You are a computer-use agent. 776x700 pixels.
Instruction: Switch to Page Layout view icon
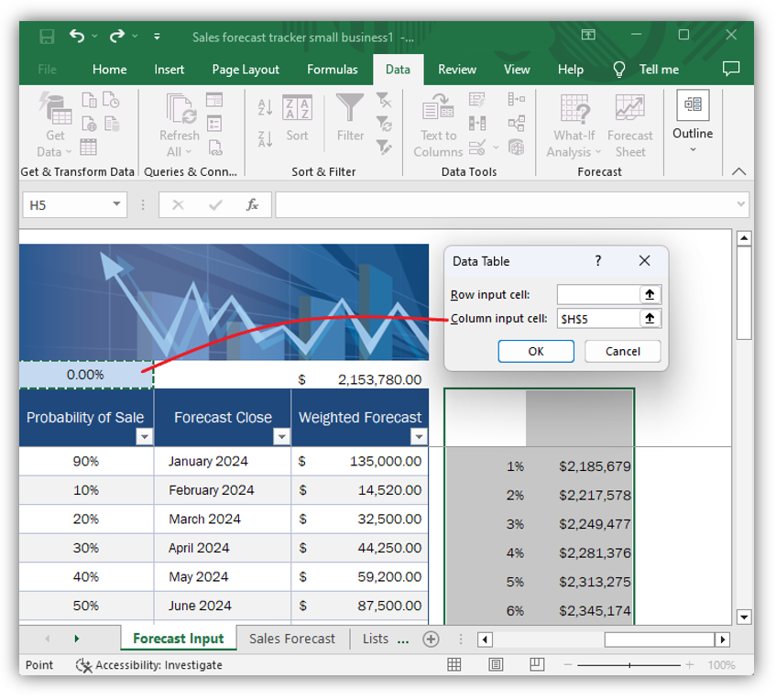(496, 665)
